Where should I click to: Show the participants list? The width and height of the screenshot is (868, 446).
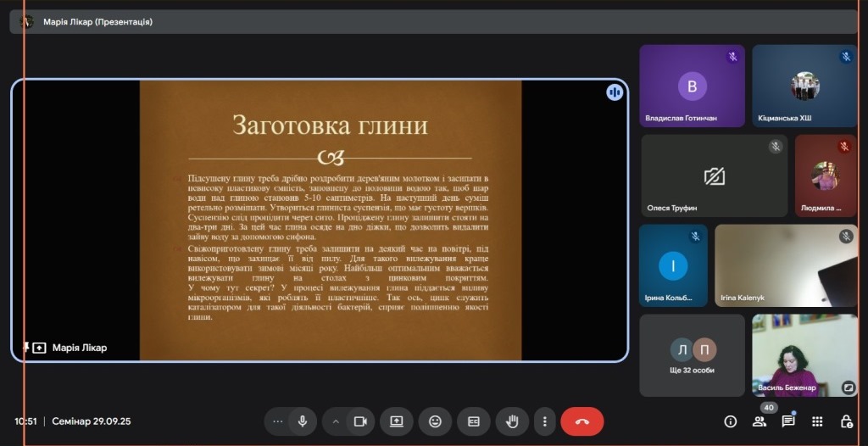(x=759, y=421)
